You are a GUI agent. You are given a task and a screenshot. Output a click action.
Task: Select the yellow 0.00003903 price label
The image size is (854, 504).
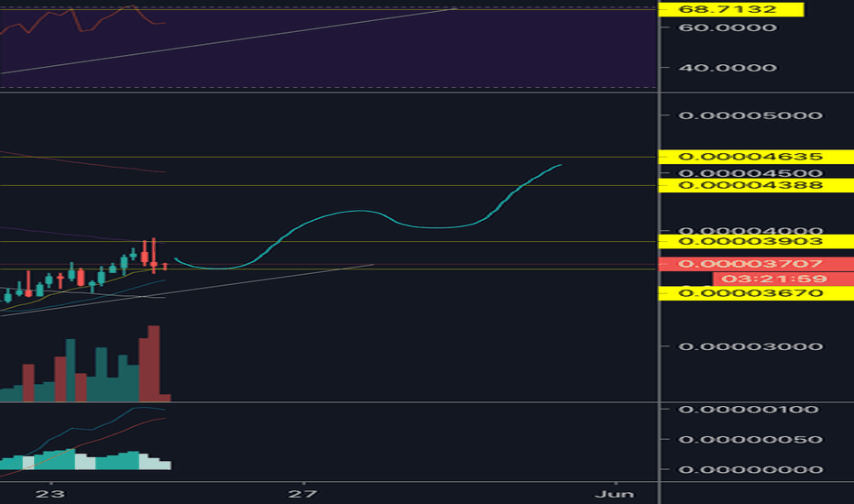click(x=756, y=241)
